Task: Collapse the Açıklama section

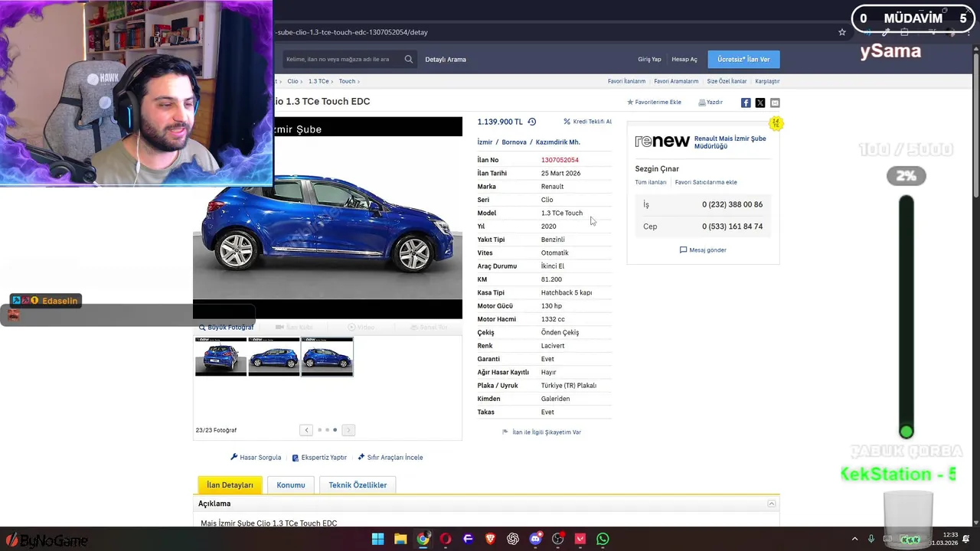Action: click(x=772, y=504)
